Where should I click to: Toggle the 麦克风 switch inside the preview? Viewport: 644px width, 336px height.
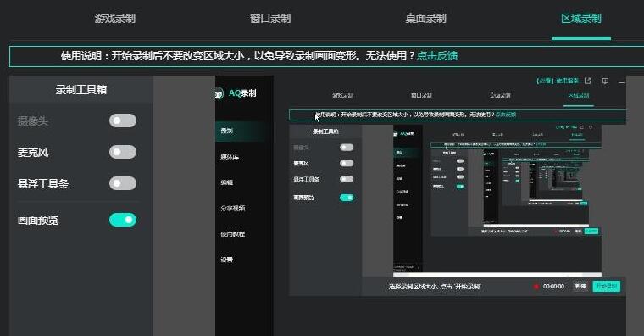[x=347, y=163]
